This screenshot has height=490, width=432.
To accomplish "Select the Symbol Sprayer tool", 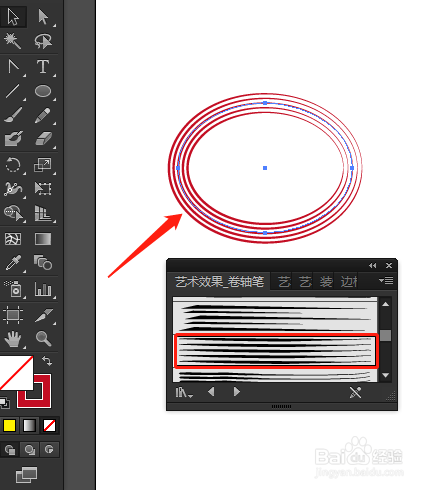I will (13, 289).
